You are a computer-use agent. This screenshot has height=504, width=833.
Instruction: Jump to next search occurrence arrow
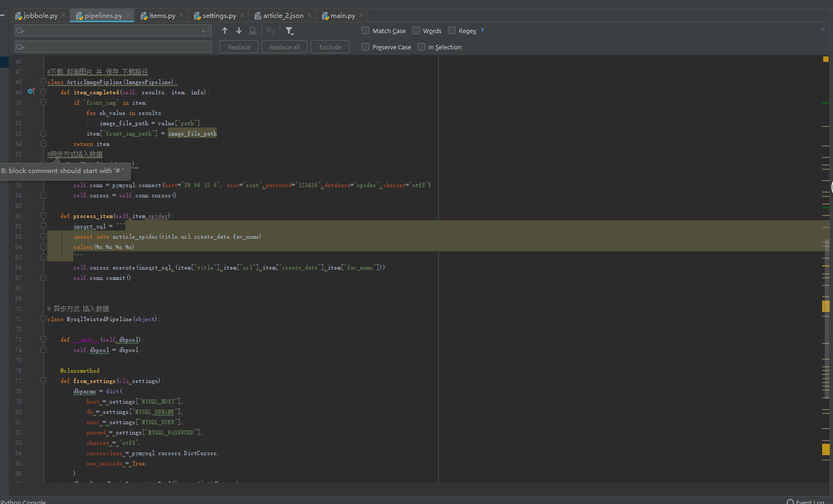(239, 31)
